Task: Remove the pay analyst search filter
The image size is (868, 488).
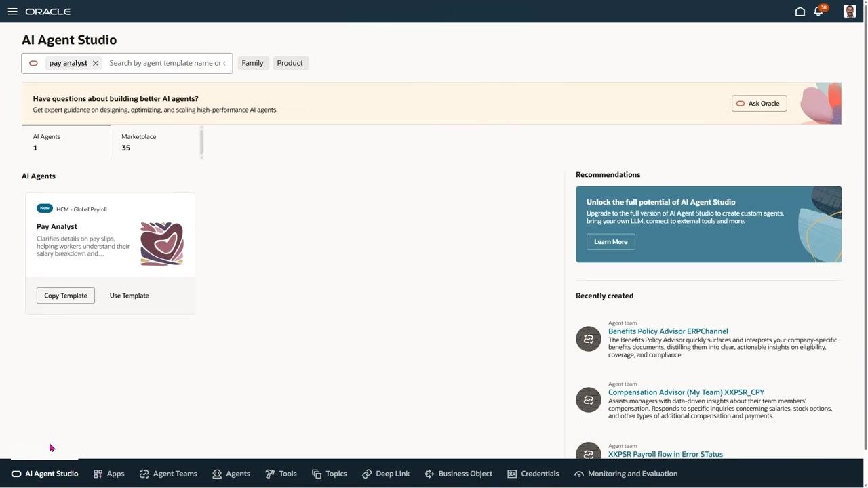Action: click(96, 63)
